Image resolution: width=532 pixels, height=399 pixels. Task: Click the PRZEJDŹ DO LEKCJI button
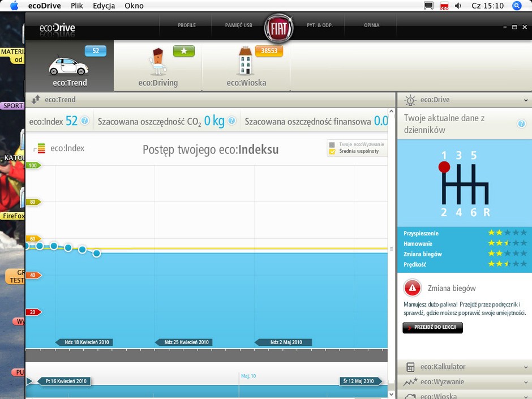[x=432, y=328]
